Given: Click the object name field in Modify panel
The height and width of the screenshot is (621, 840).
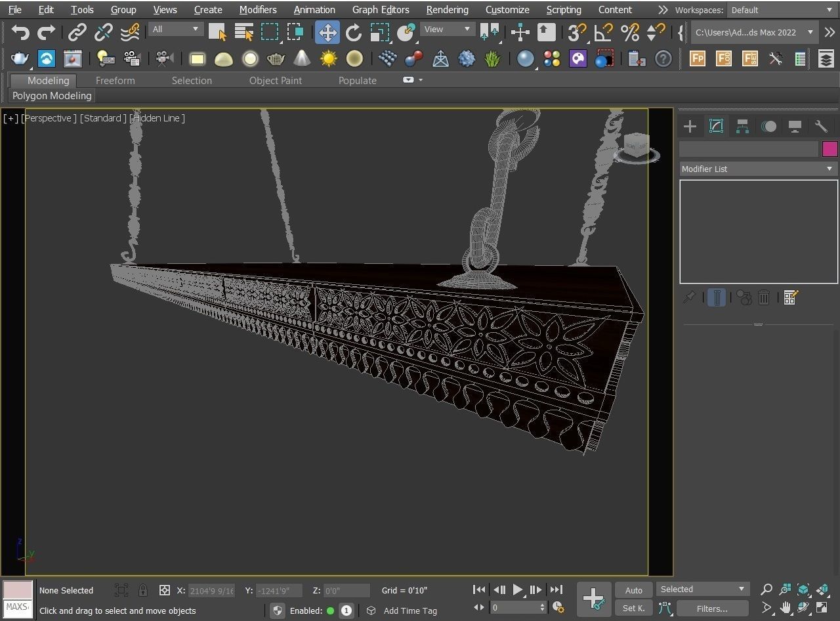Looking at the screenshot, I should coord(749,149).
